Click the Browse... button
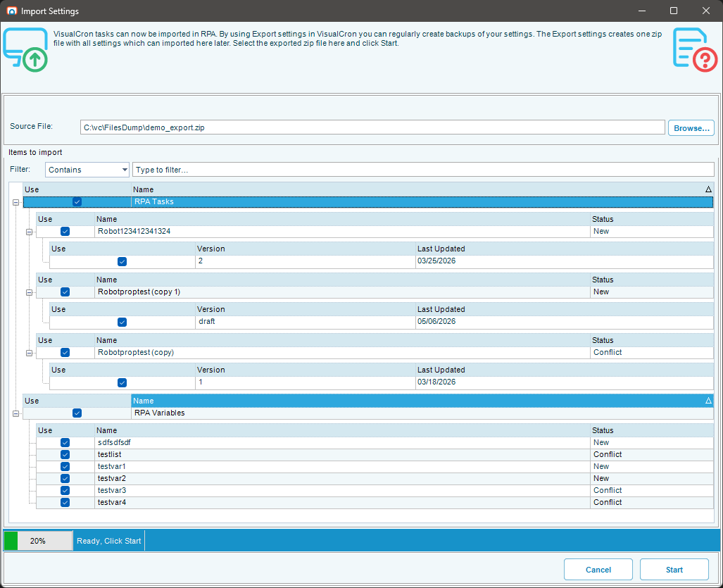The image size is (723, 588). [691, 127]
